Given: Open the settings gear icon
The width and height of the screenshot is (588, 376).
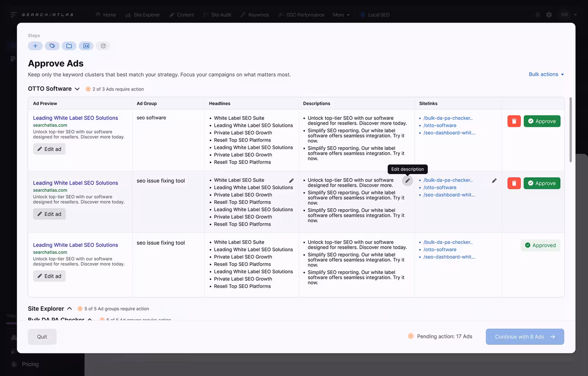Looking at the screenshot, I should coord(549,15).
